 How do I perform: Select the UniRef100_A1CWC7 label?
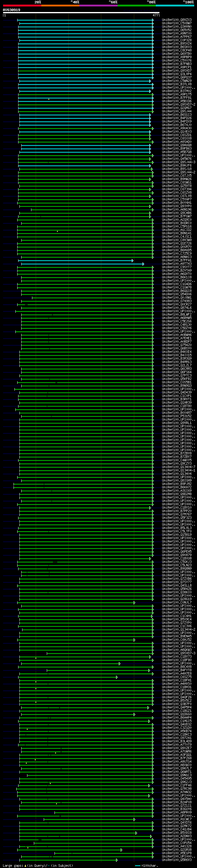coord(176,819)
